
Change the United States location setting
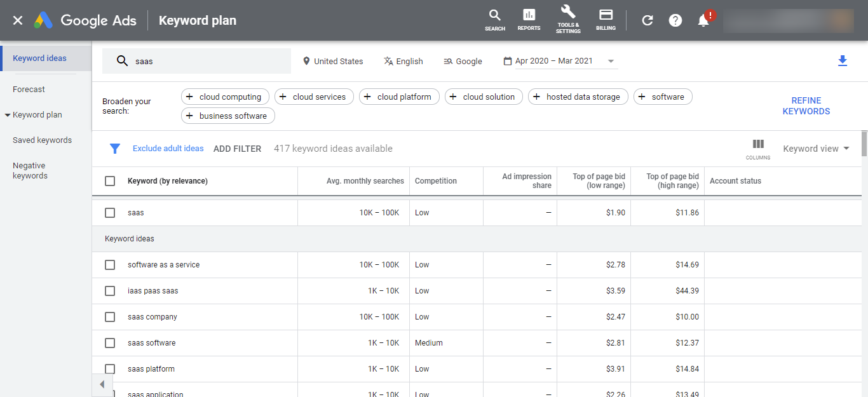[333, 61]
